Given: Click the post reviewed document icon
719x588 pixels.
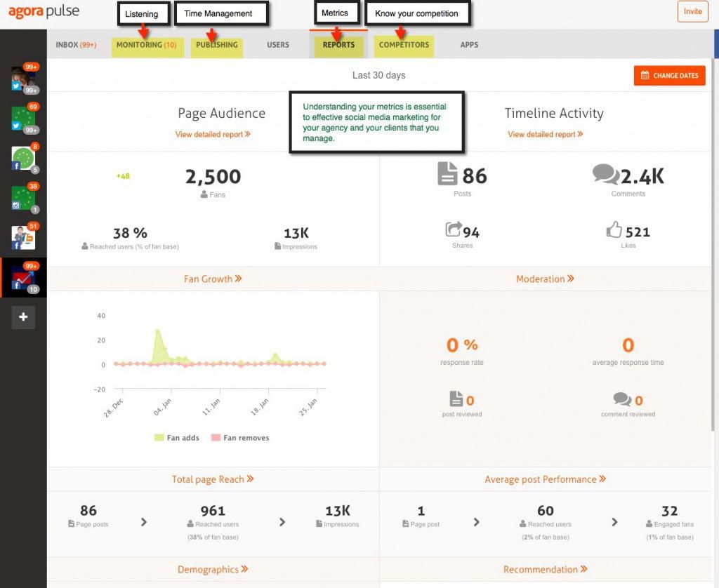Looking at the screenshot, I should 456,399.
